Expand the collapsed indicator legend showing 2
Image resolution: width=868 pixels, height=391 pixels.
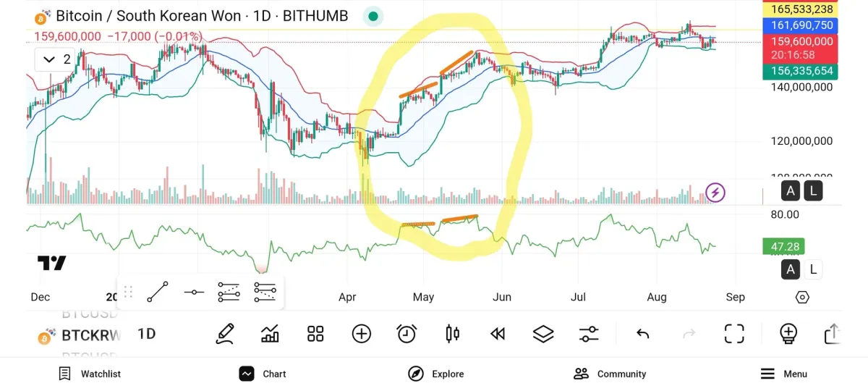(x=57, y=59)
